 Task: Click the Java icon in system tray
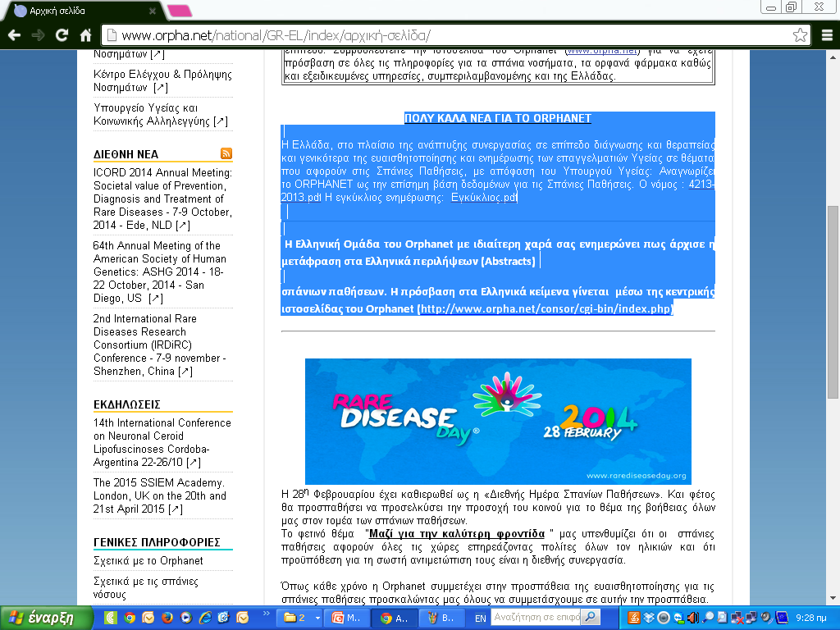[634, 618]
